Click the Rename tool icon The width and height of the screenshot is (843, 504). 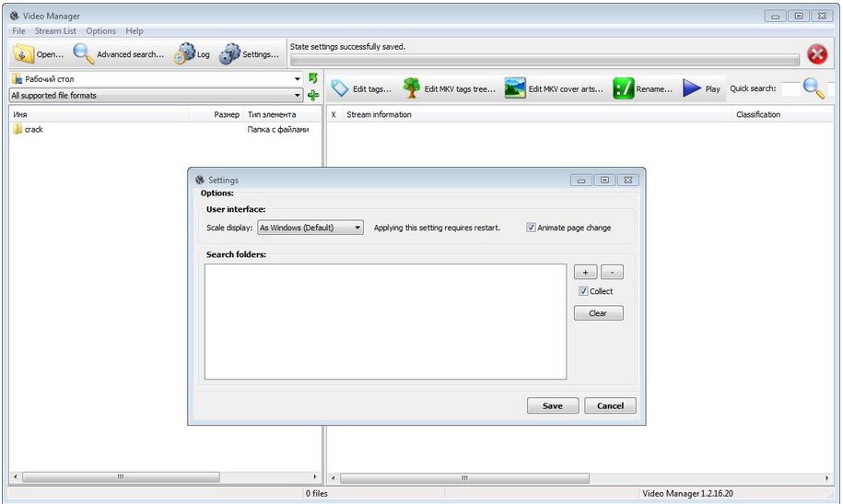pos(624,88)
